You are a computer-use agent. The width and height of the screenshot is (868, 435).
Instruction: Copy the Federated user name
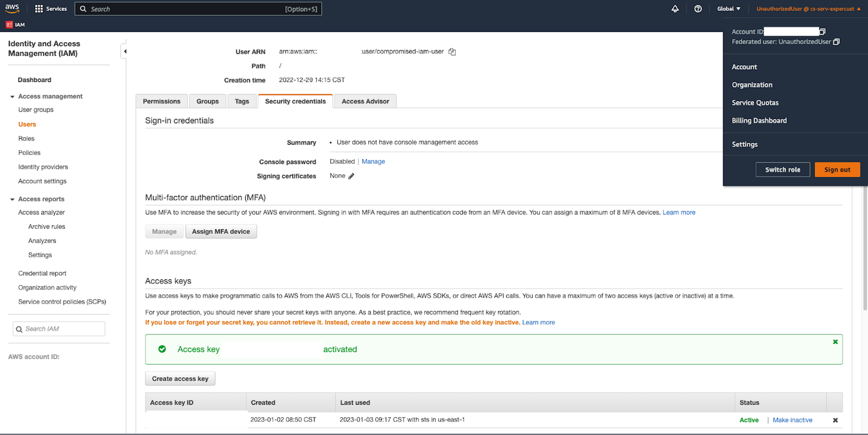(x=836, y=42)
